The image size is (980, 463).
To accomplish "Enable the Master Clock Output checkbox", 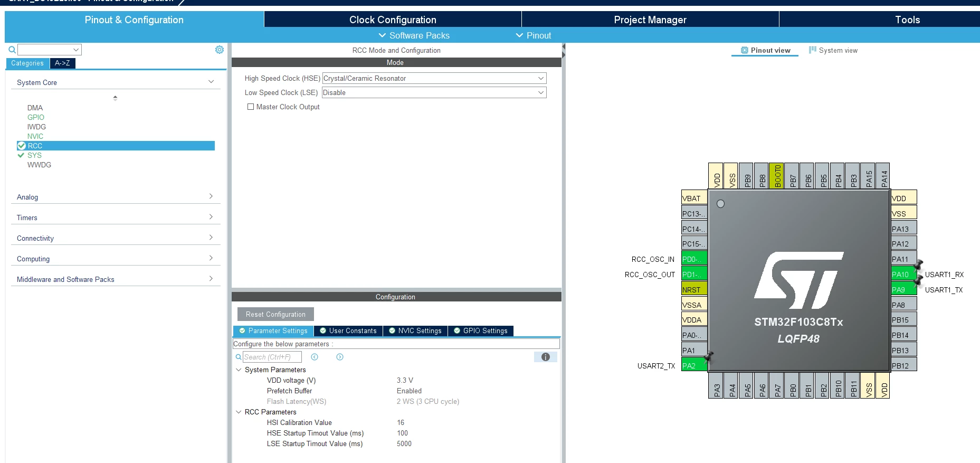I will pyautogui.click(x=251, y=107).
